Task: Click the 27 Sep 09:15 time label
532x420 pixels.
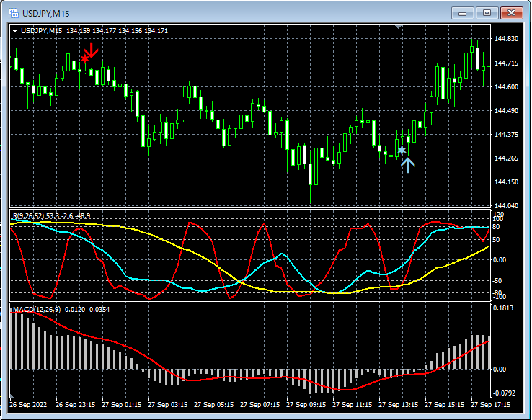Action: click(x=306, y=404)
